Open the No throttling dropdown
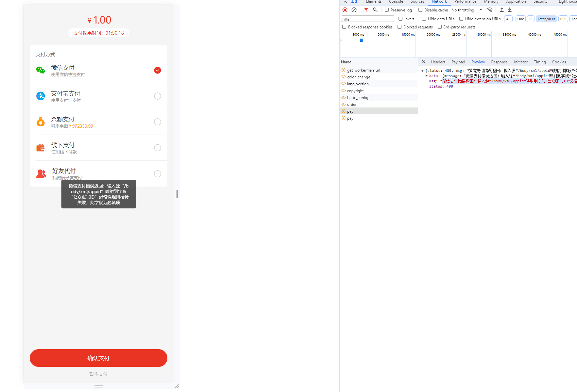Image resolution: width=577 pixels, height=392 pixels. pos(467,10)
